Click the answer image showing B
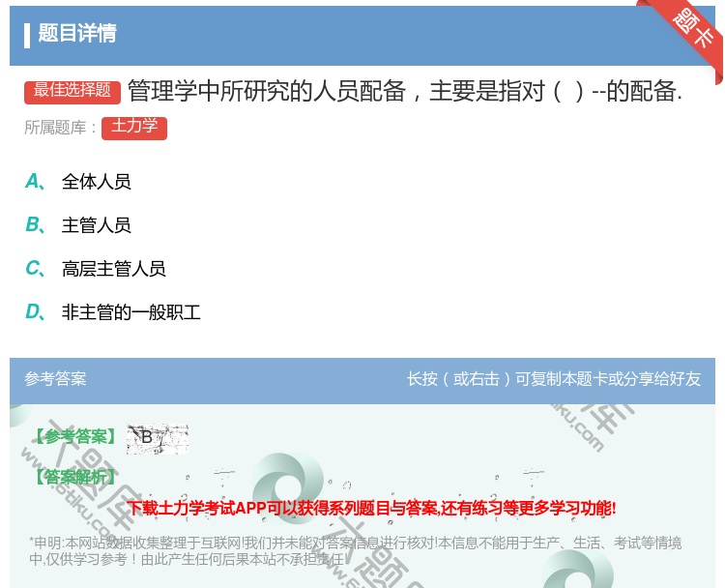 coord(158,438)
